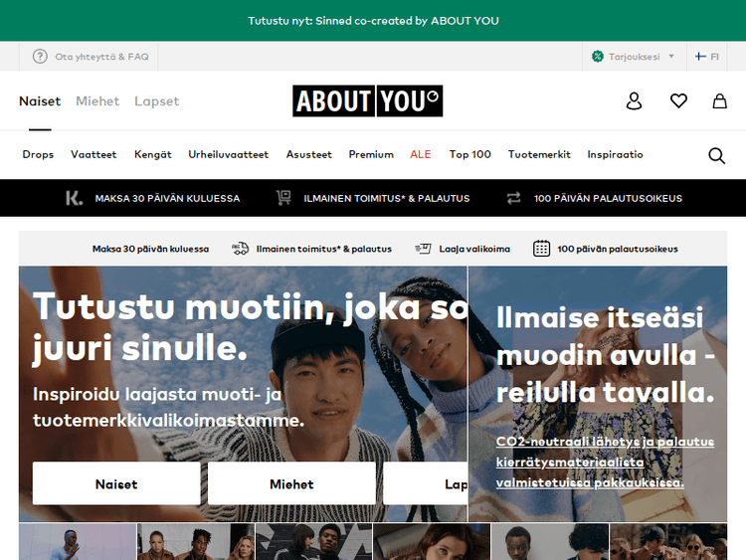Open the Drops menu
This screenshot has height=560, width=746.
point(38,154)
